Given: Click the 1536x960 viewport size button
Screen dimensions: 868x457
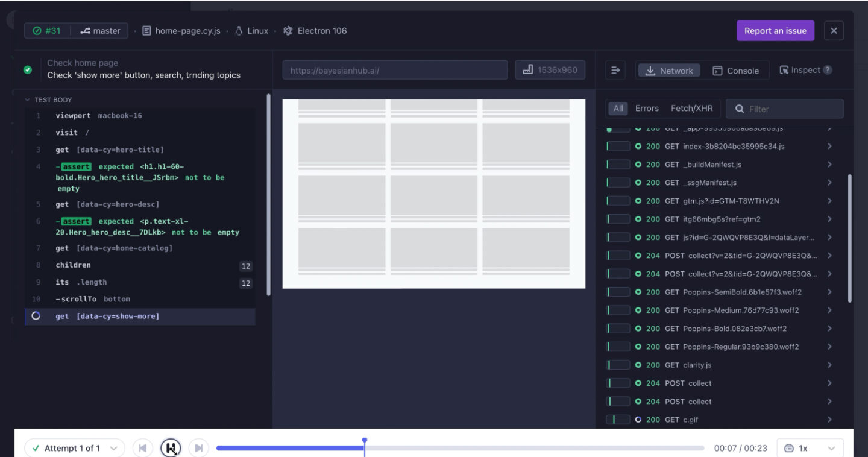Looking at the screenshot, I should click(551, 70).
